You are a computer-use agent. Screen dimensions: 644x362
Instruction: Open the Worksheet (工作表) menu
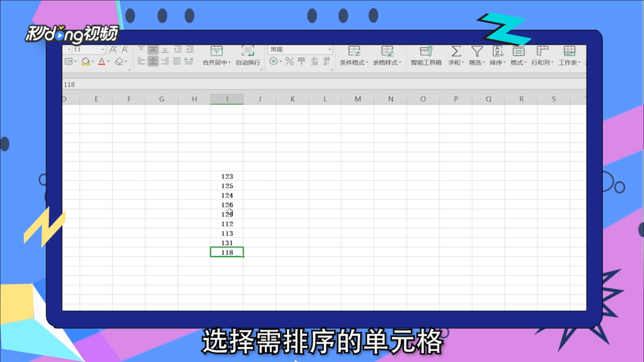click(x=569, y=55)
